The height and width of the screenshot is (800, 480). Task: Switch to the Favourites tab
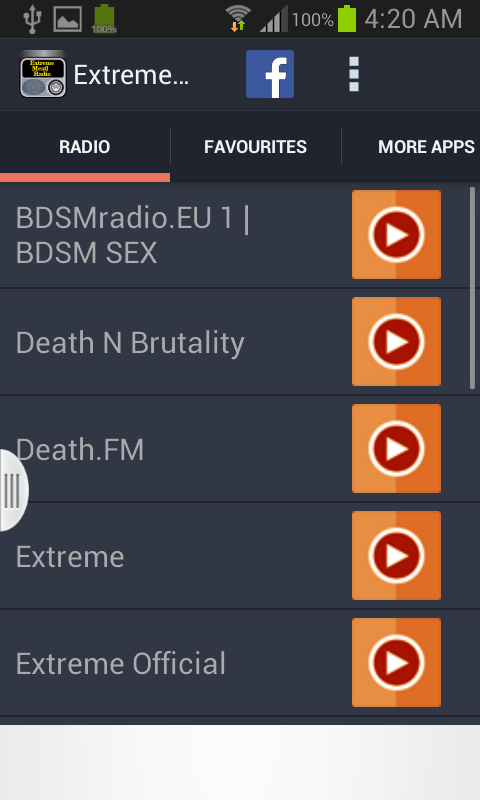pos(256,147)
